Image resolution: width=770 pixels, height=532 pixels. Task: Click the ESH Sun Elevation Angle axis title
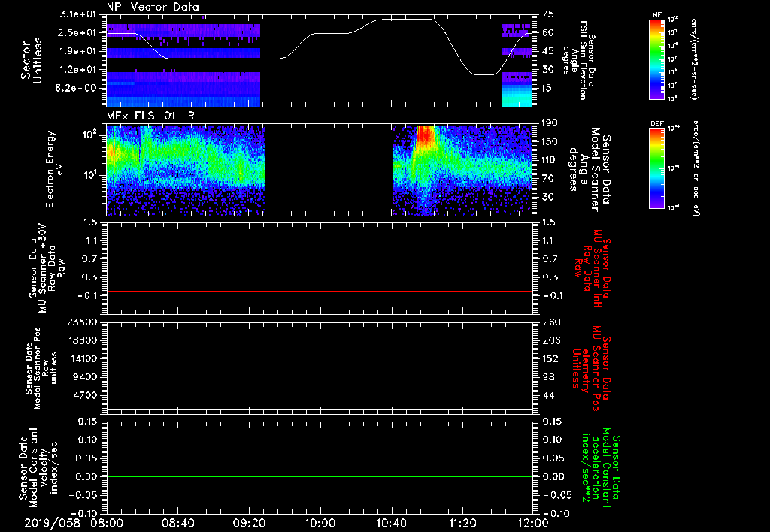point(578,60)
